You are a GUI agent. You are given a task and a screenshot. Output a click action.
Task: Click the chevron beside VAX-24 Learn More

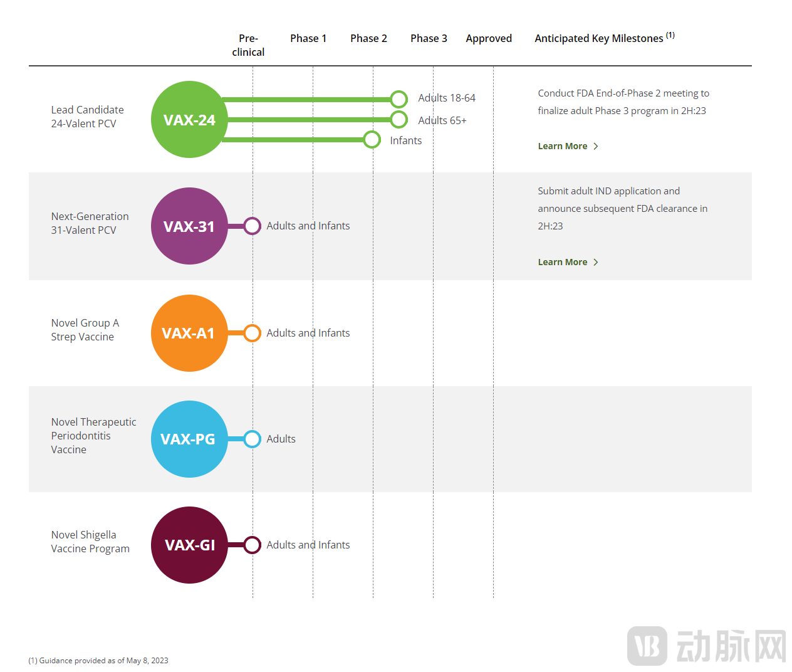click(596, 146)
